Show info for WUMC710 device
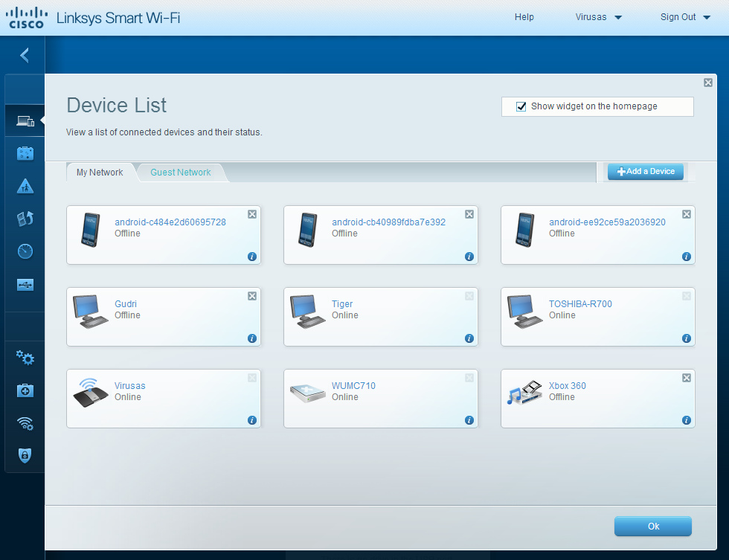 click(x=469, y=420)
